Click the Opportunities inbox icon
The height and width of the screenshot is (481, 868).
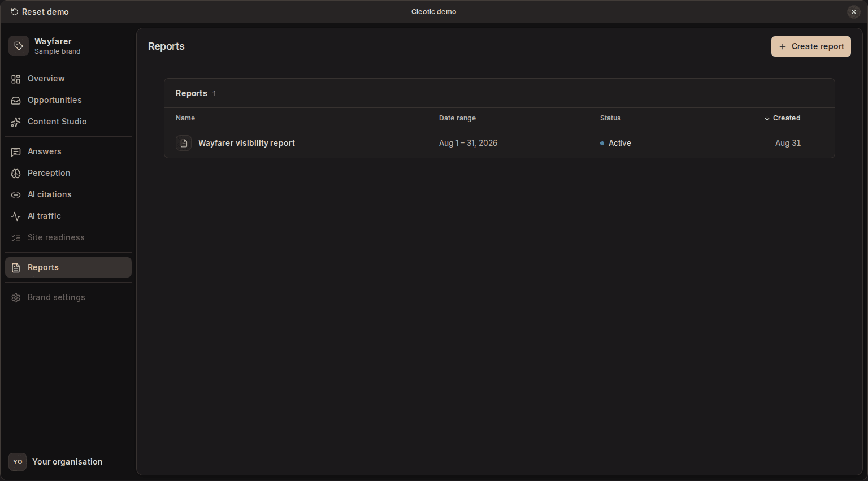click(16, 101)
